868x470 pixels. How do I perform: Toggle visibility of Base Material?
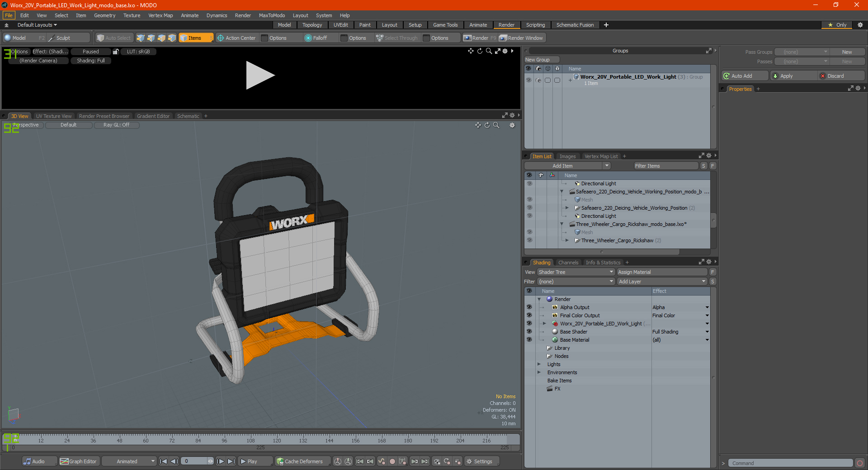tap(529, 340)
